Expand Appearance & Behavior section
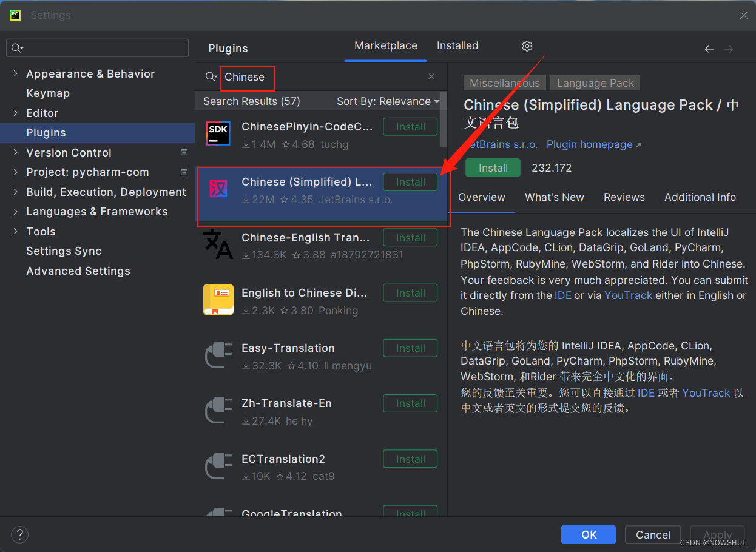The image size is (756, 552). tap(15, 73)
